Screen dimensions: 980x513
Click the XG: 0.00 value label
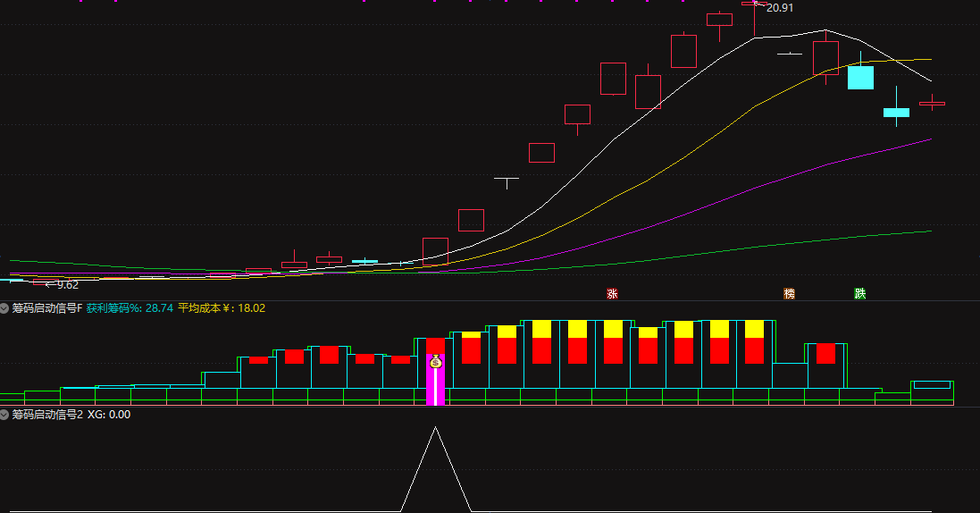109,414
